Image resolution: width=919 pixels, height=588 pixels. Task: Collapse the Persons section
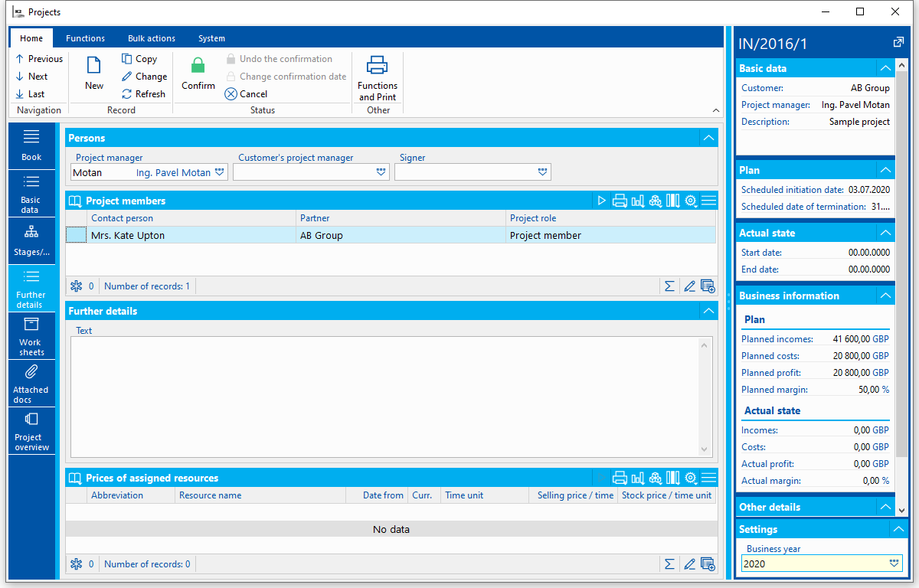click(708, 138)
